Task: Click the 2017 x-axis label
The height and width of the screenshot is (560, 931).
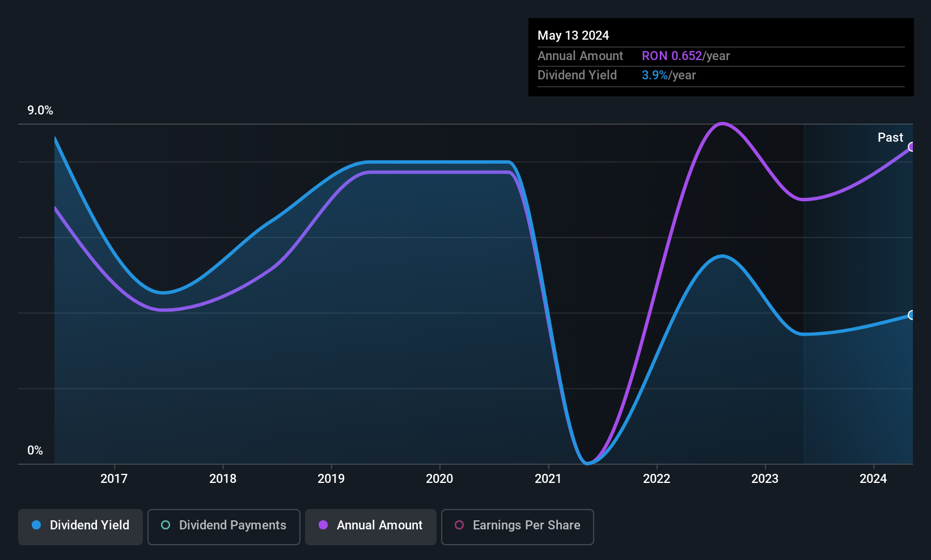Action: [114, 479]
